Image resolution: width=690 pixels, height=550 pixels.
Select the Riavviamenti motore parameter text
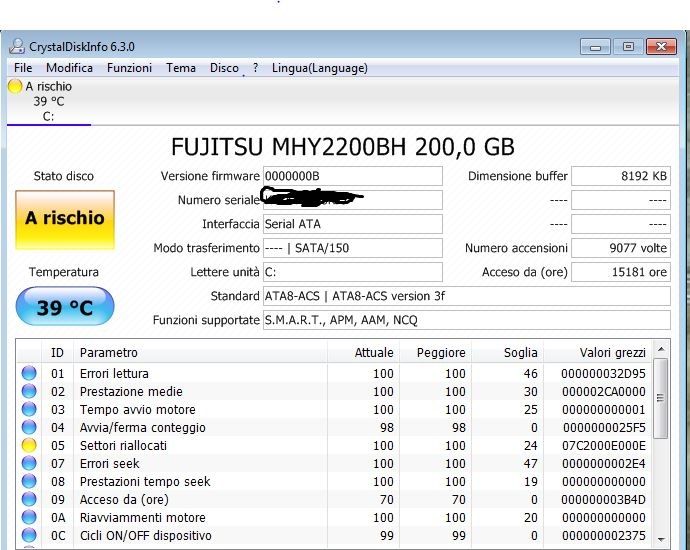click(143, 518)
